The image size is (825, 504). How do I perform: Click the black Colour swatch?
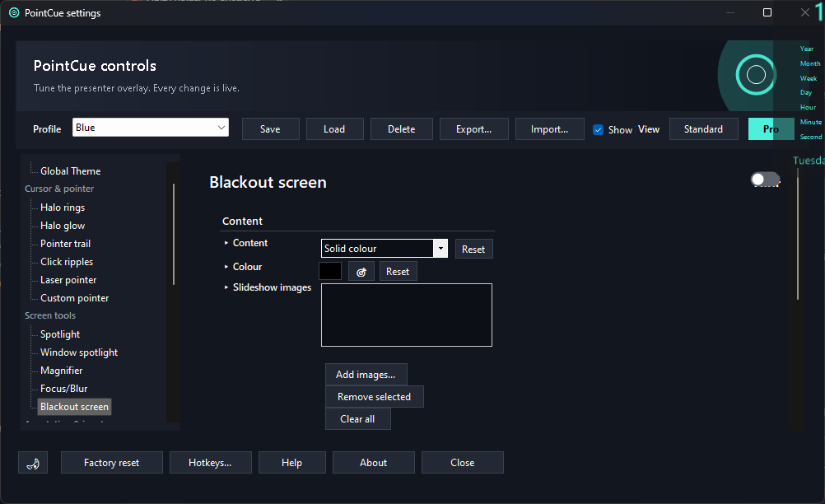[330, 272]
